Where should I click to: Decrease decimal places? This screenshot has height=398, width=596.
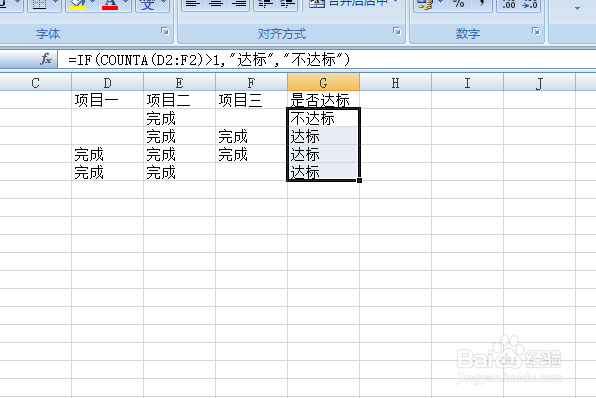point(530,5)
